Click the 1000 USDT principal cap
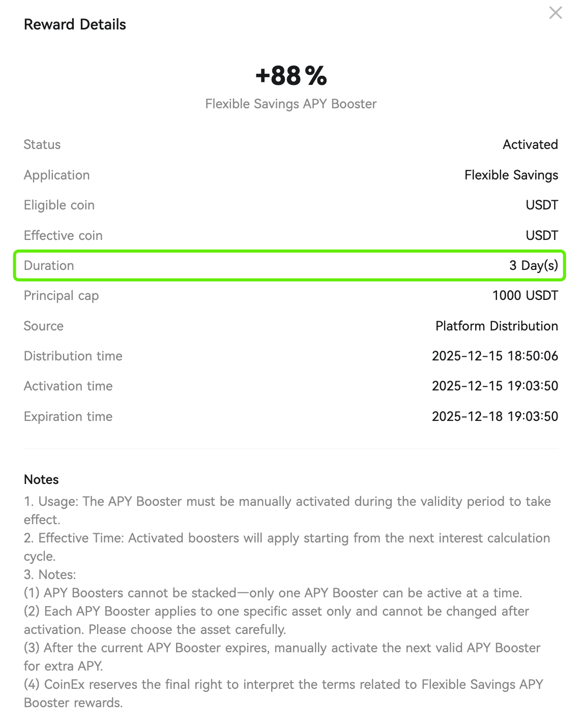582x728 pixels. click(x=525, y=295)
